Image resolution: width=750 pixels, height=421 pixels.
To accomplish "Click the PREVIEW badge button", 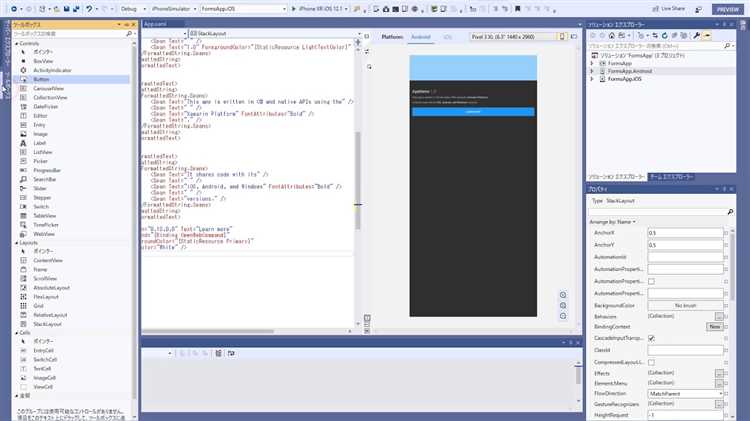I will pyautogui.click(x=728, y=9).
